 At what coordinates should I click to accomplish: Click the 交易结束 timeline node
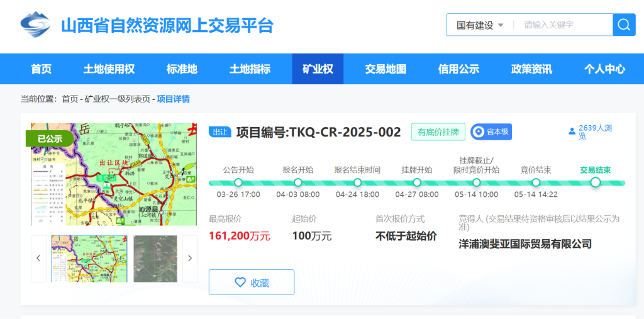[595, 182]
